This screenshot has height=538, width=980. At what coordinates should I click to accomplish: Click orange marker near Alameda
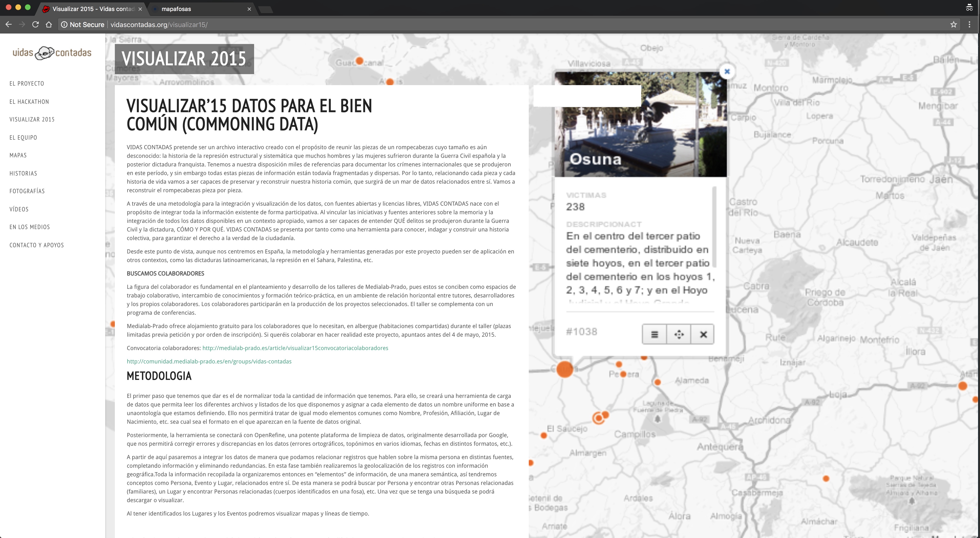click(657, 382)
